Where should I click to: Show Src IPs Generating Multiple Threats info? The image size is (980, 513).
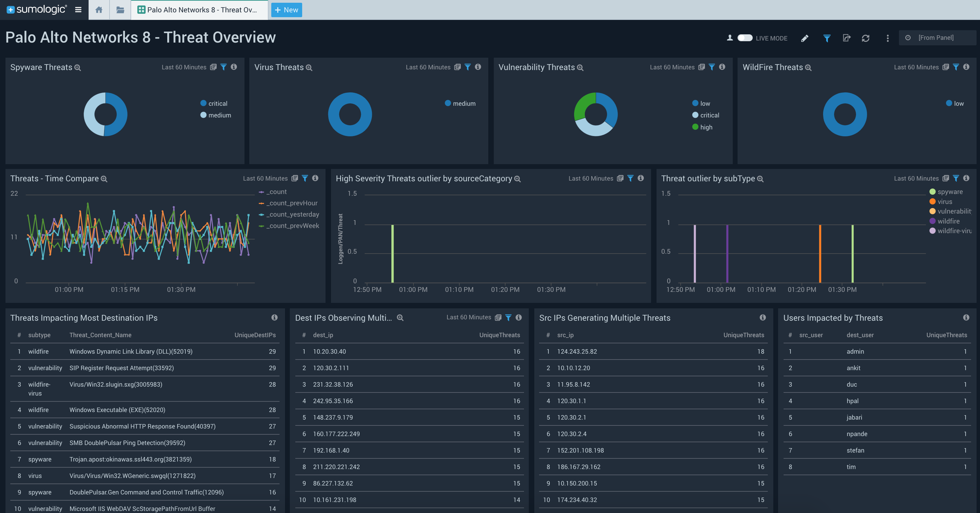[763, 317]
